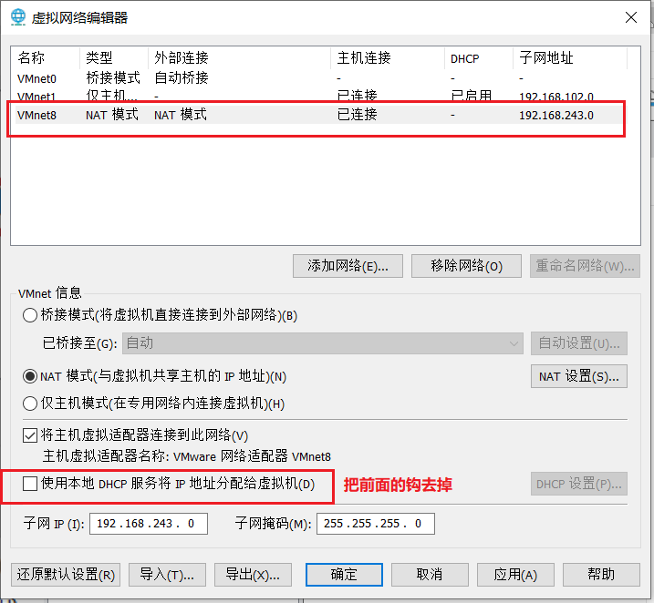Select the VMnet8 NAT mode row
The image size is (654, 604).
tap(319, 115)
